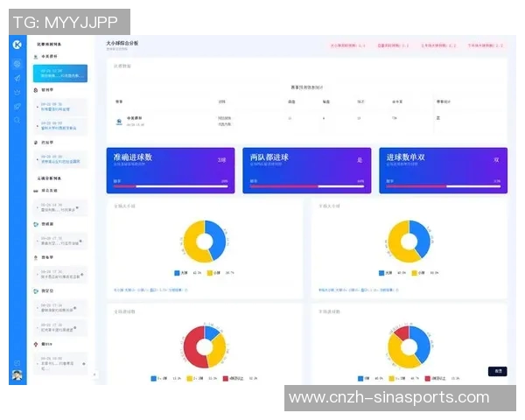Open the last match card in the list
This screenshot has width=525, height=420.
coord(60,363)
